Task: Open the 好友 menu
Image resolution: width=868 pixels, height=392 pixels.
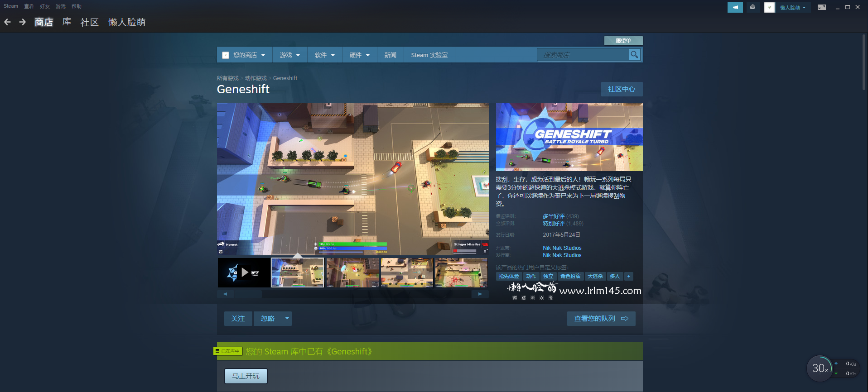Action: point(45,6)
